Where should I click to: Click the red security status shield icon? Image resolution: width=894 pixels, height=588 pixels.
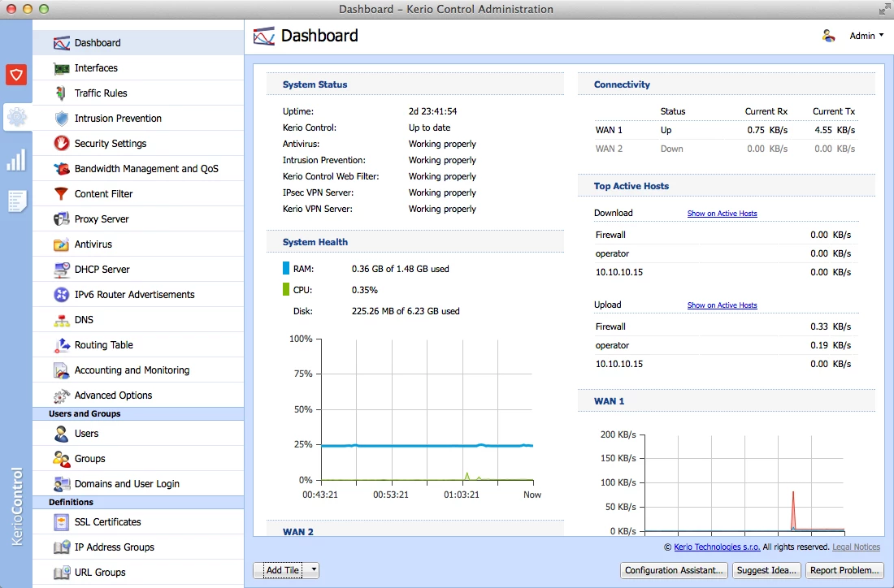[x=15, y=74]
